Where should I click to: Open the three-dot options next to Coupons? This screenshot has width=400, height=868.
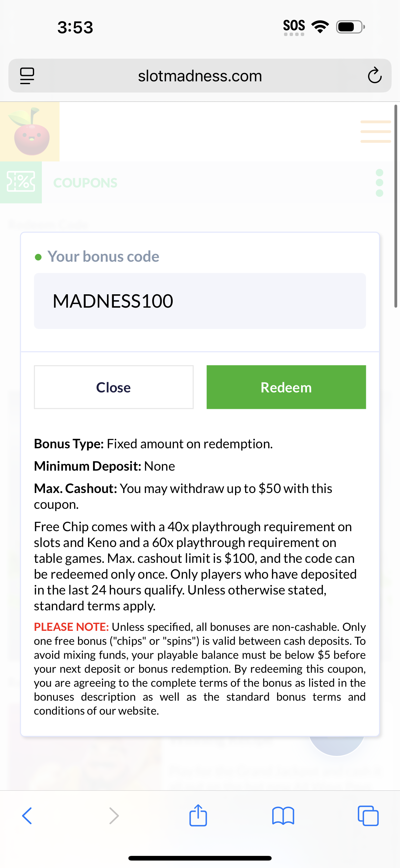(380, 183)
